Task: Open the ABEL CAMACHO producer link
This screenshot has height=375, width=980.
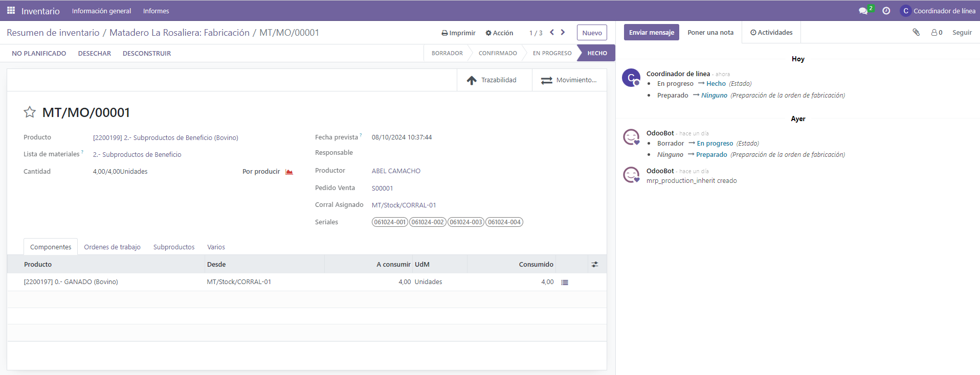Action: click(396, 171)
